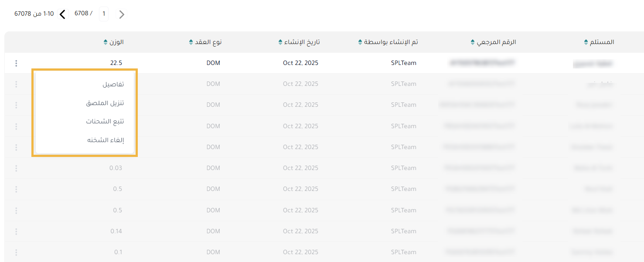Click the row actions kebab for weight 0.14
The image size is (644, 262).
tap(16, 231)
